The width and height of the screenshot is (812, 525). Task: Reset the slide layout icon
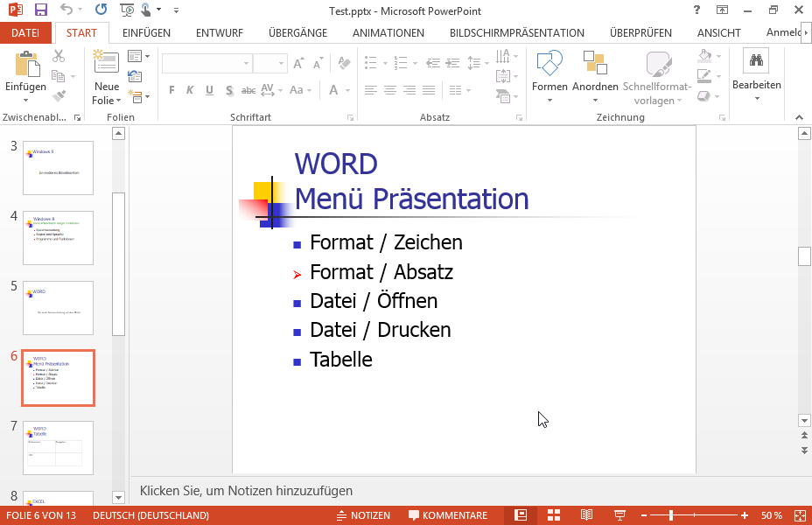pos(135,76)
